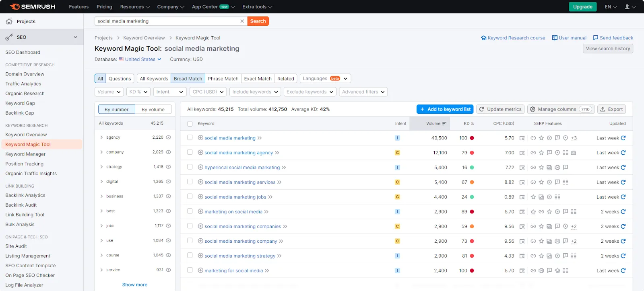Image resolution: width=644 pixels, height=291 pixels.
Task: Add social media marketing agency via plus icon
Action: pos(200,153)
